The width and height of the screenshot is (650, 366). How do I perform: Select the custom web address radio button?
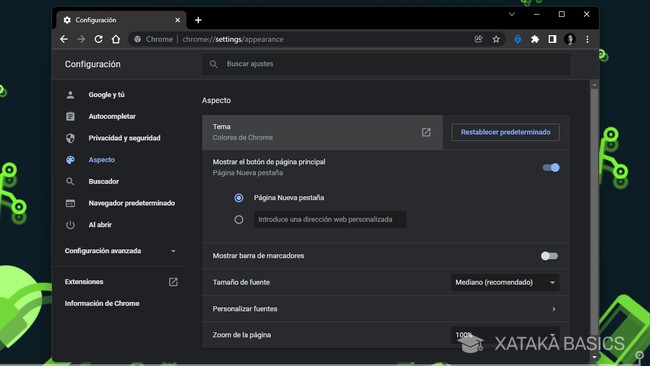click(x=239, y=219)
